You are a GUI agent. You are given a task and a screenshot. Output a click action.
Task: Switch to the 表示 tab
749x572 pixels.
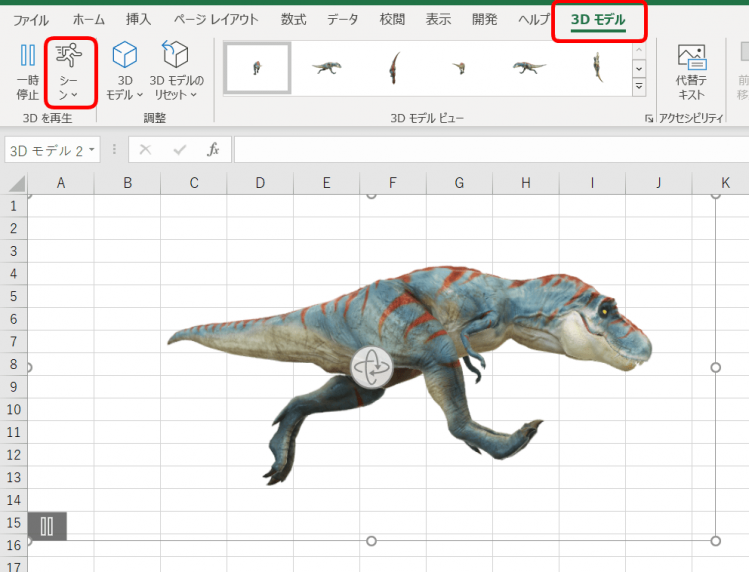438,20
